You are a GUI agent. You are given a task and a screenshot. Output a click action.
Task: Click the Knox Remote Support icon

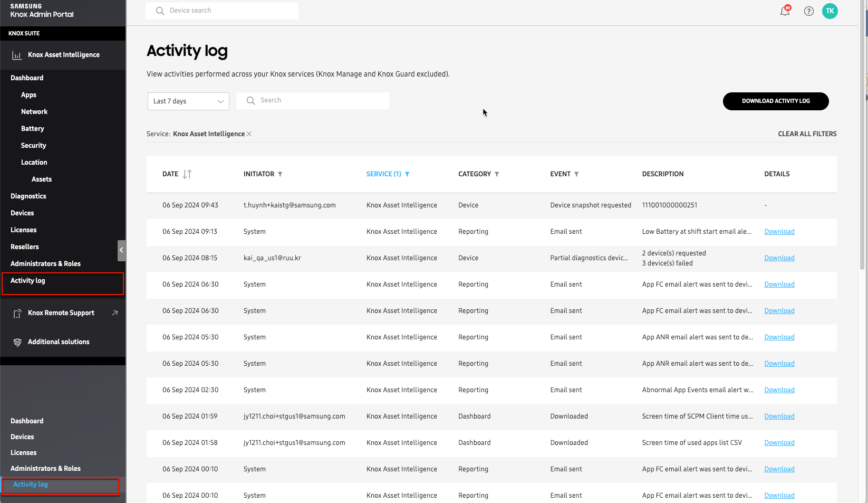[x=17, y=313]
